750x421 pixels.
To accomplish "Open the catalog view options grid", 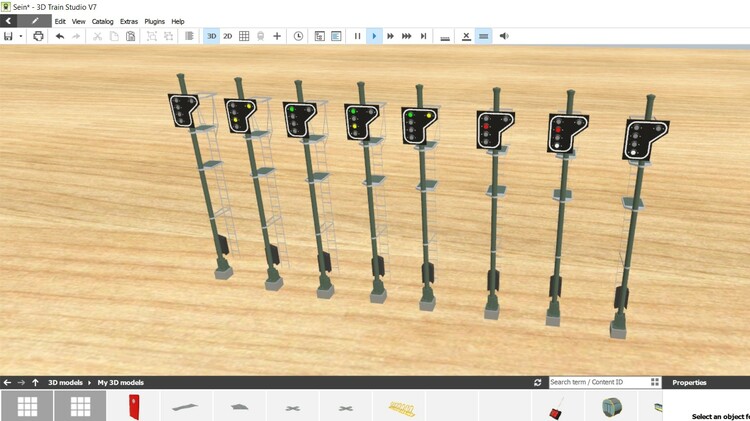I will coord(656,382).
